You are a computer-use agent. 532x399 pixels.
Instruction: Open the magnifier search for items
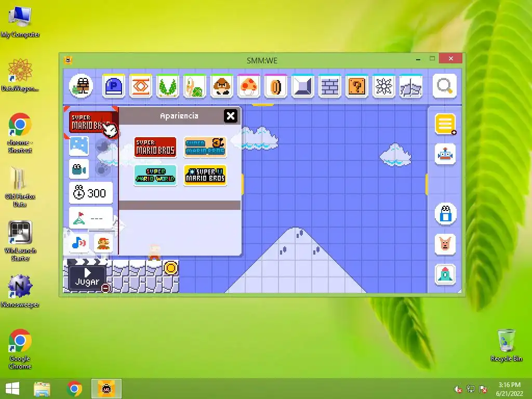(445, 86)
